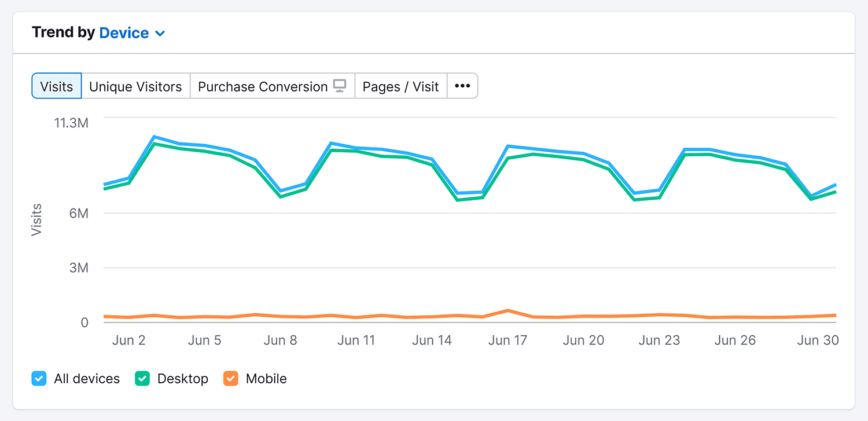Switch to Pages / Visit tab

pos(400,86)
